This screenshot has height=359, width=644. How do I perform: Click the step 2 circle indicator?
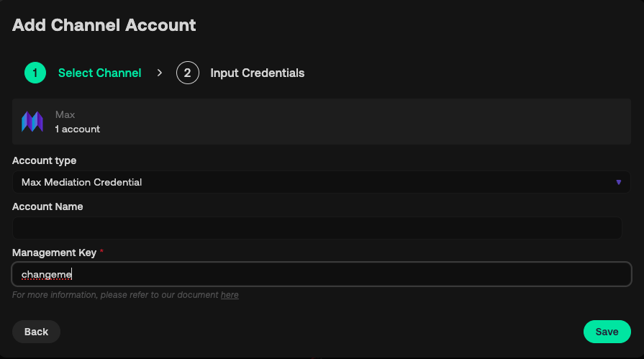click(x=188, y=73)
